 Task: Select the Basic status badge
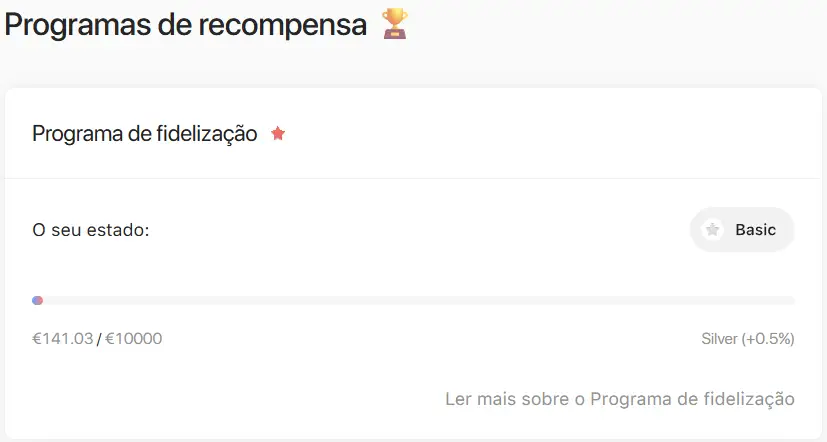pos(742,229)
